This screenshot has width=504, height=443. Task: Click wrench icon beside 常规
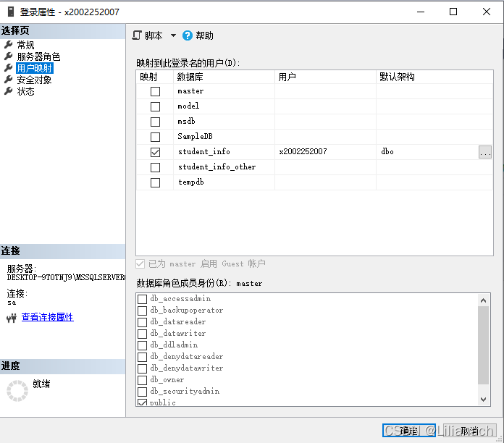pyautogui.click(x=9, y=45)
